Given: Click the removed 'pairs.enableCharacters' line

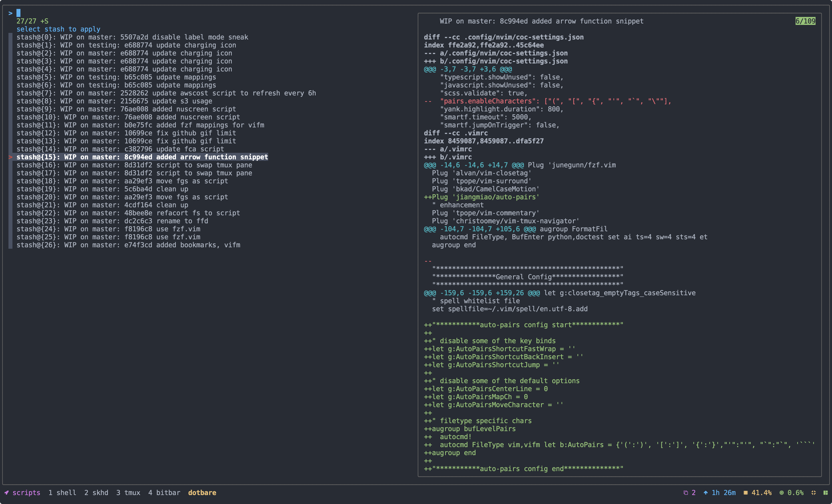Looking at the screenshot, I should point(548,101).
